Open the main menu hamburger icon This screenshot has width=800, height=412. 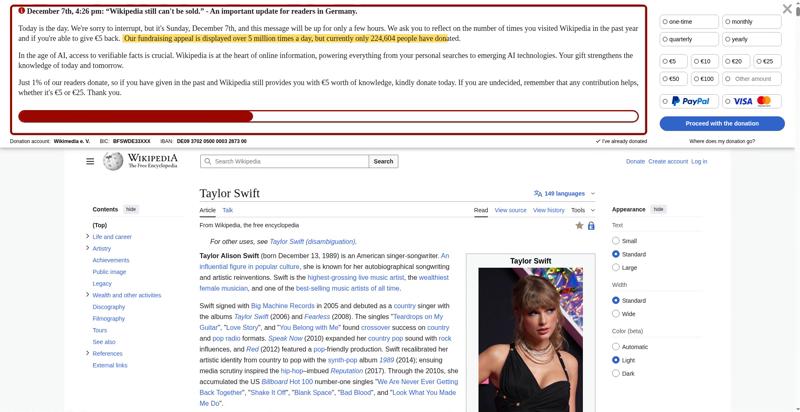[90, 161]
